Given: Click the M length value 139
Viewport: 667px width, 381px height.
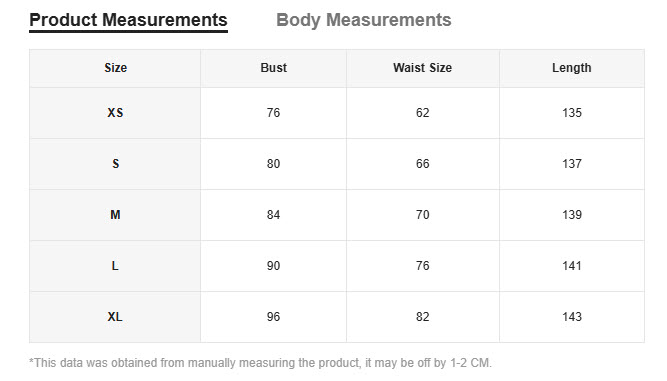Looking at the screenshot, I should coord(572,215).
